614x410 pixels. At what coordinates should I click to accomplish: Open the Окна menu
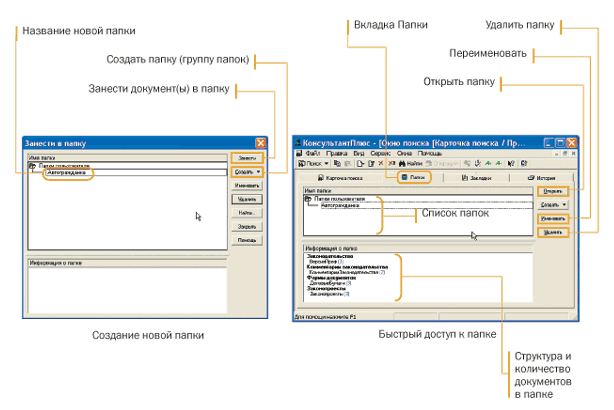click(x=404, y=153)
